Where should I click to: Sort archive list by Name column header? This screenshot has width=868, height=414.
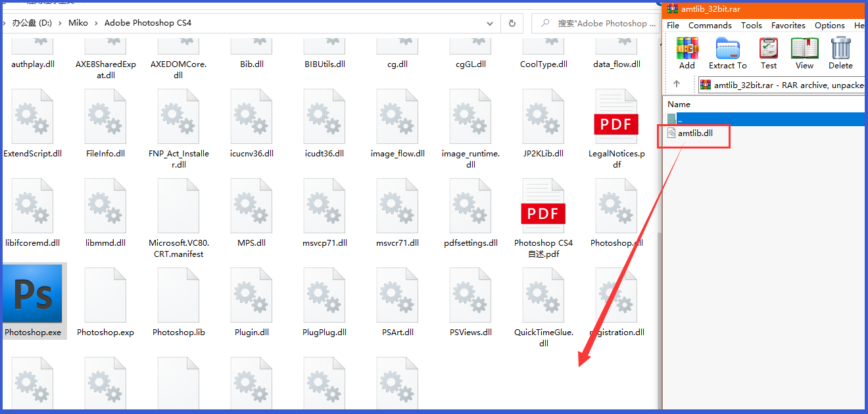[679, 104]
